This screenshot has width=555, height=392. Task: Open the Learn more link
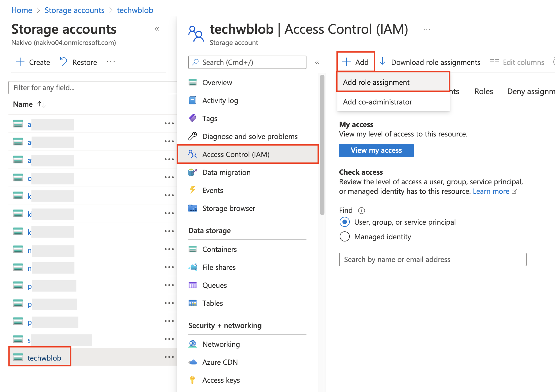(x=491, y=191)
